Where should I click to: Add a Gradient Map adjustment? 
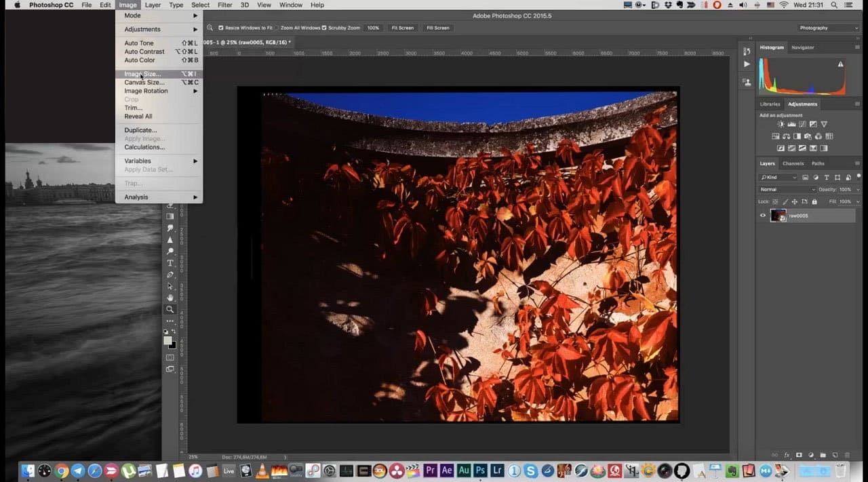pos(823,148)
